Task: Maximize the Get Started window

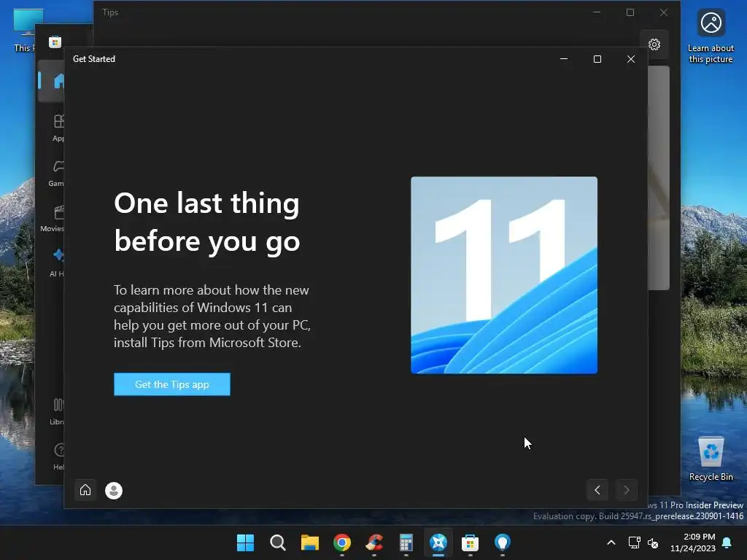Action: pos(597,59)
